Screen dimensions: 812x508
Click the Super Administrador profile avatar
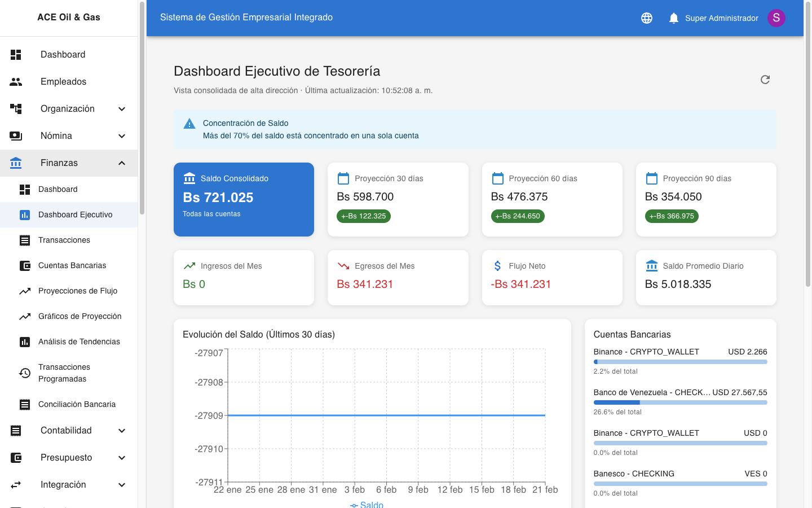pos(776,18)
